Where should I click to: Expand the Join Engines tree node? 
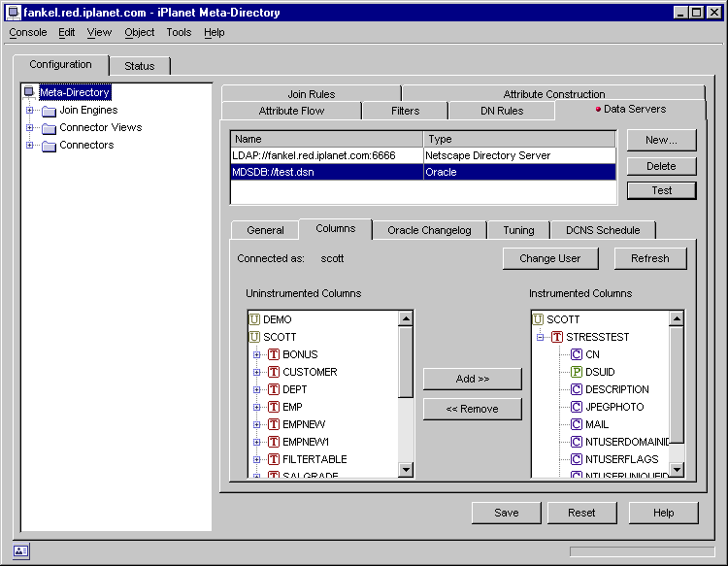[30, 111]
